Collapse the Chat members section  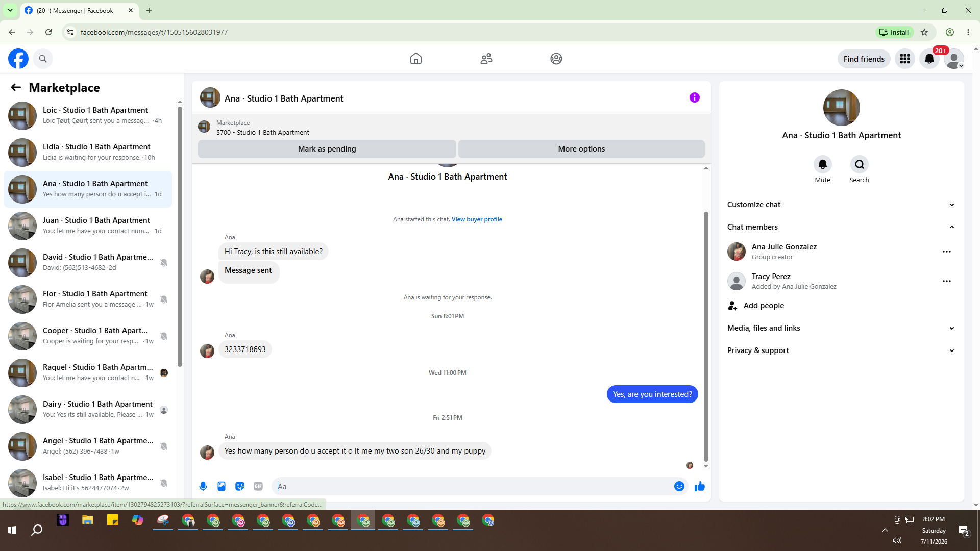point(841,227)
